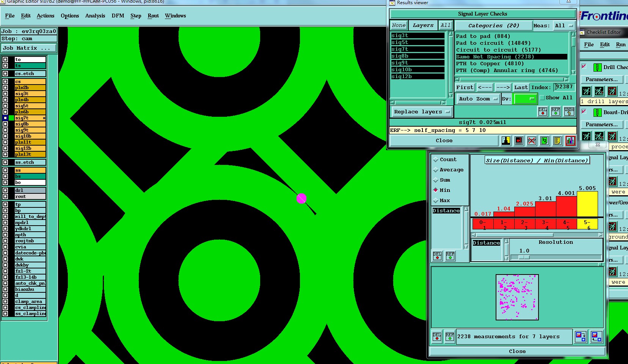
Task: Open the Replace layers dropdown
Action: (421, 112)
